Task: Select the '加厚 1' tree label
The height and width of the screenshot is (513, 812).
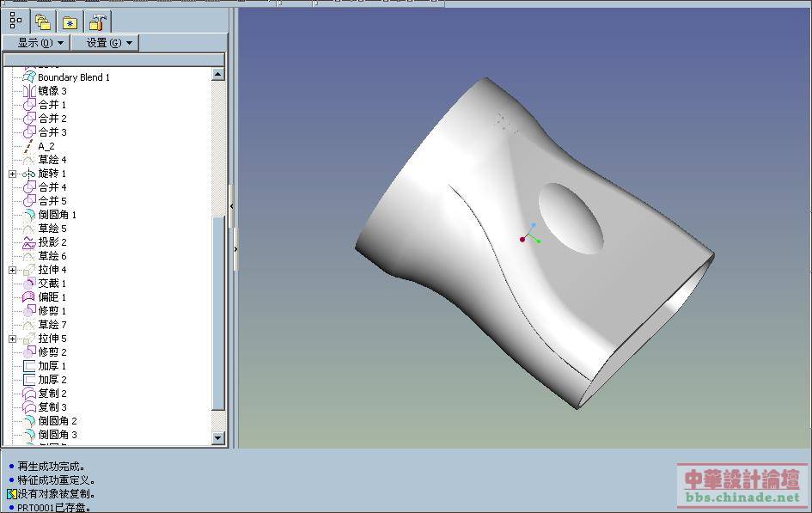Action: coord(52,366)
